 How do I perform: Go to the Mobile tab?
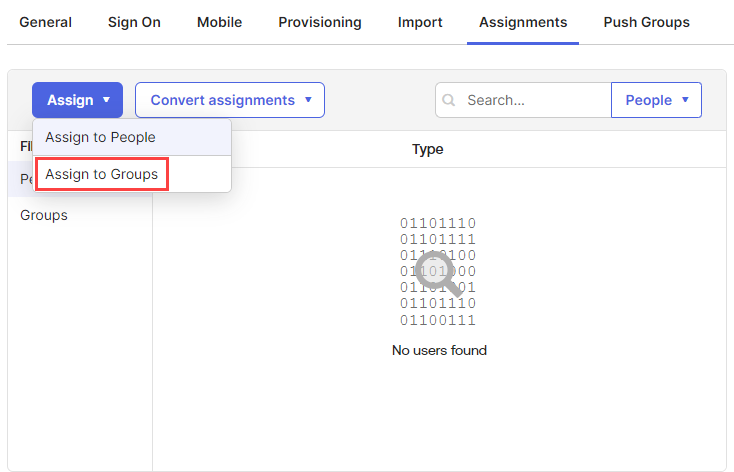point(220,22)
